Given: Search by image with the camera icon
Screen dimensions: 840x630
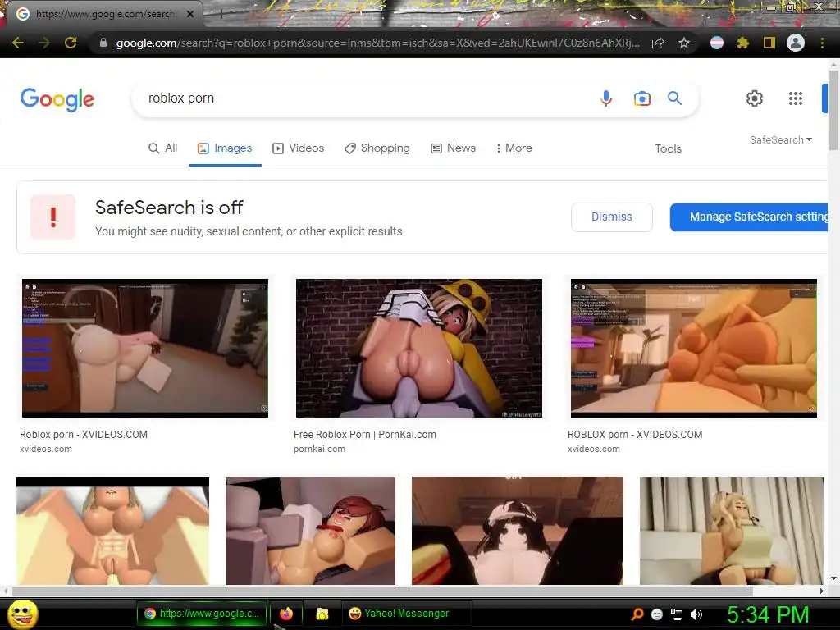Looking at the screenshot, I should coord(641,98).
